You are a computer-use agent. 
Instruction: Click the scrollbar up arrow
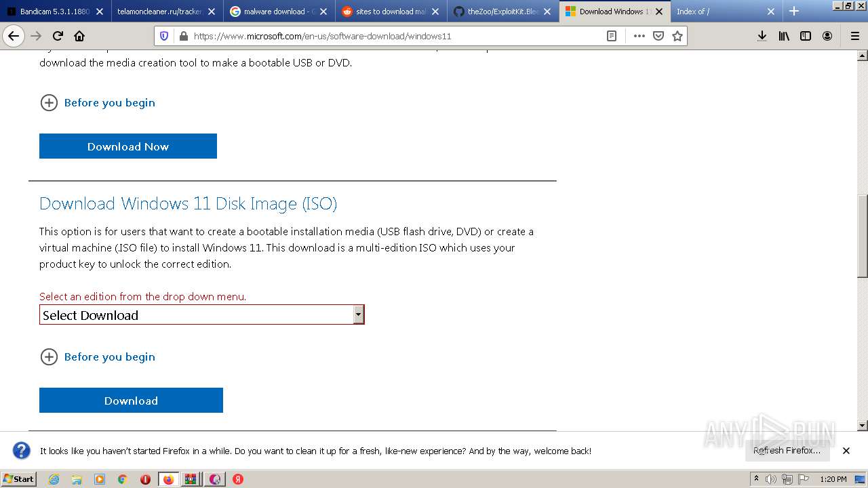coord(863,55)
